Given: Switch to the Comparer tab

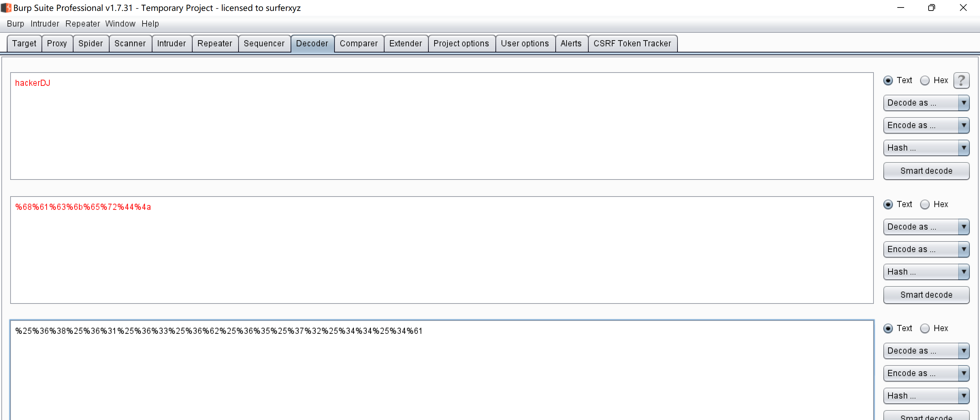Looking at the screenshot, I should point(359,43).
